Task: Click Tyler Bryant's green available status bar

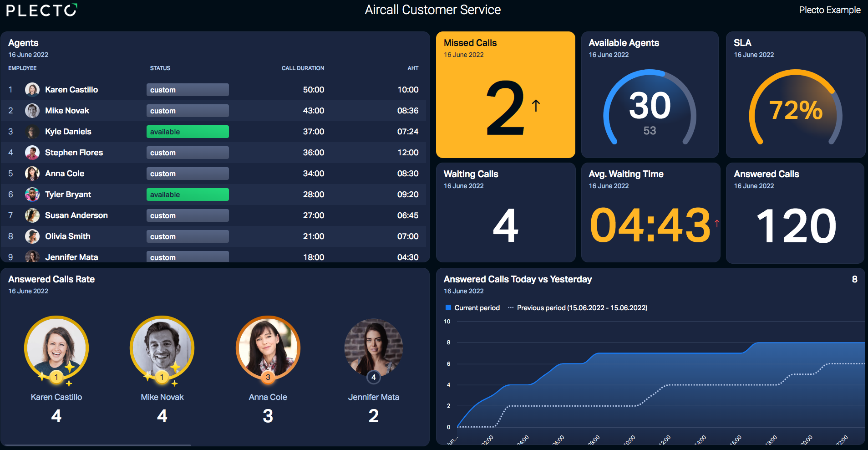Action: tap(188, 194)
